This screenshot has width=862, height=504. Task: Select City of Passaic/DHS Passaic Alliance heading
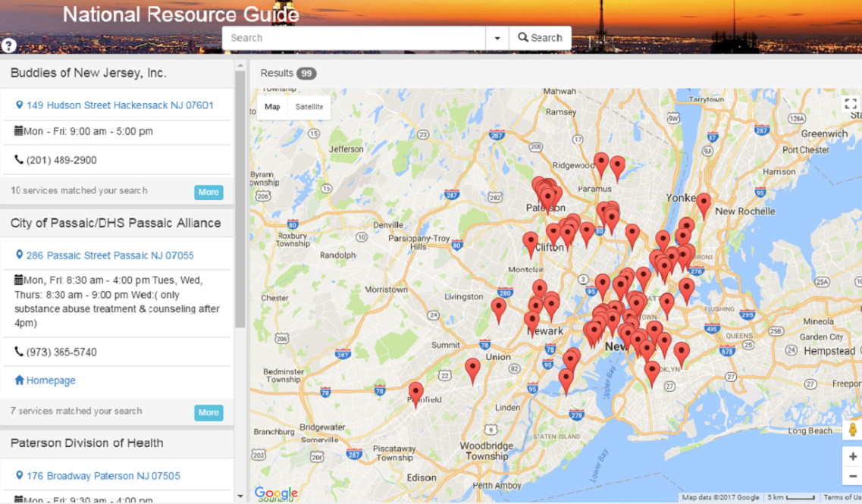pos(115,223)
